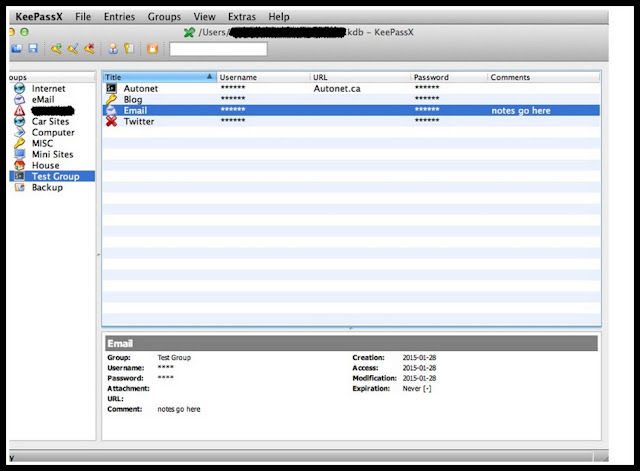Click the masked password of Twitter row
This screenshot has width=640, height=471.
tap(427, 120)
